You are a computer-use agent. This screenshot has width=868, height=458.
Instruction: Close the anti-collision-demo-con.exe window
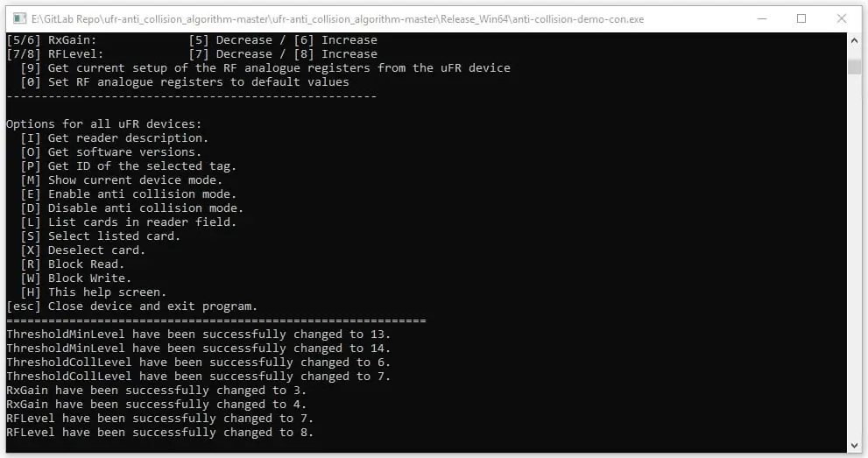(842, 18)
